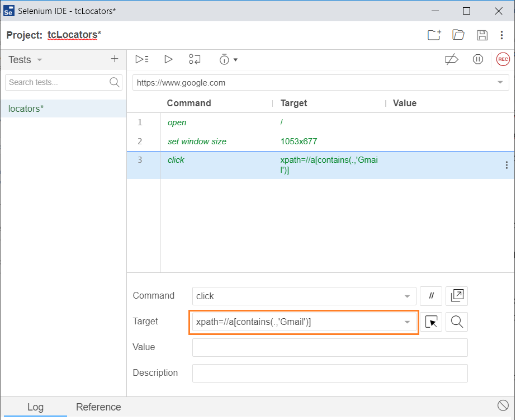The height and width of the screenshot is (420, 516).
Task: Click the 1053x677 target cell
Action: 299,141
